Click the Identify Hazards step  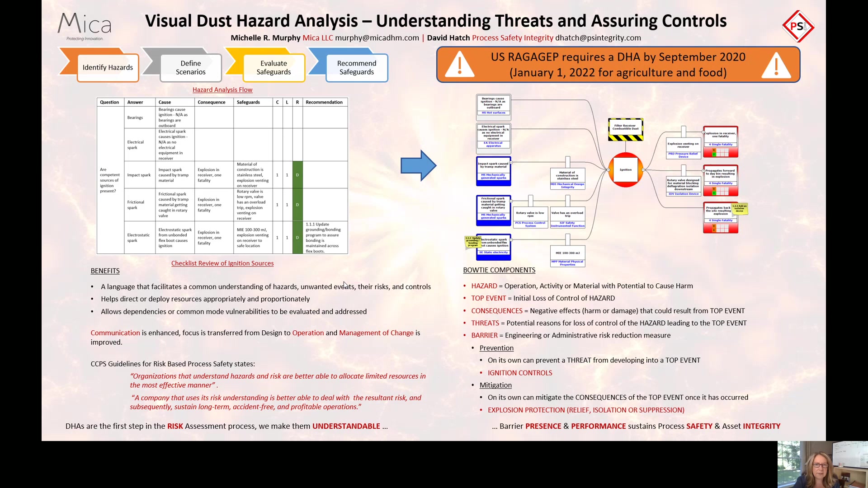click(108, 67)
